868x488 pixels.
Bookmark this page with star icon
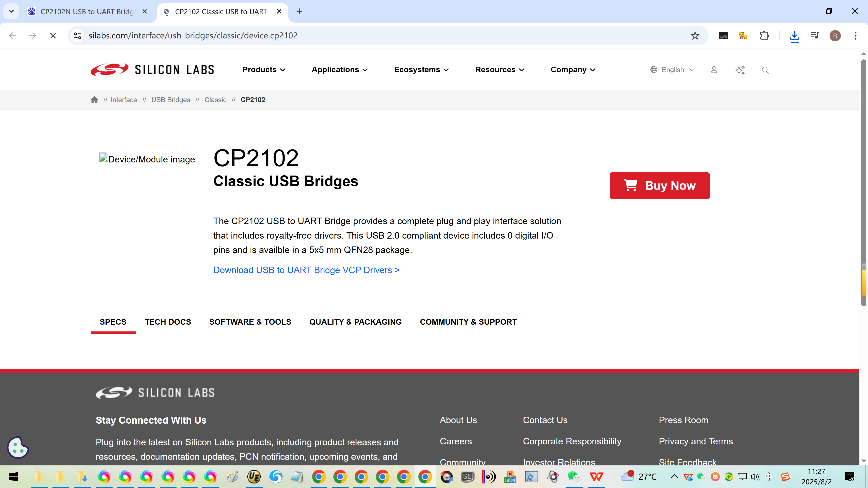coord(695,35)
